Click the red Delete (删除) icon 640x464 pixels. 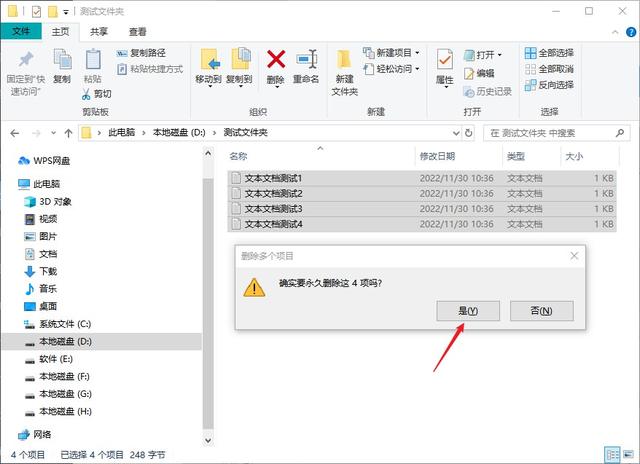tap(276, 59)
